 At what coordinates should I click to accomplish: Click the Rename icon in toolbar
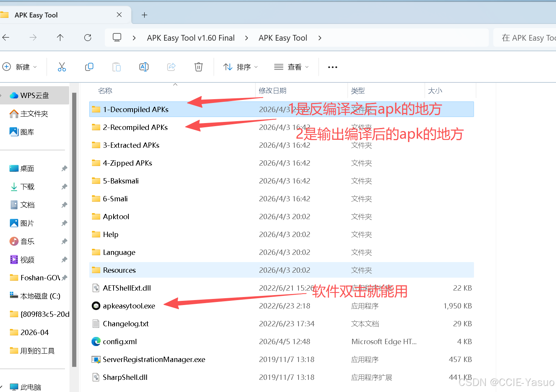[144, 67]
